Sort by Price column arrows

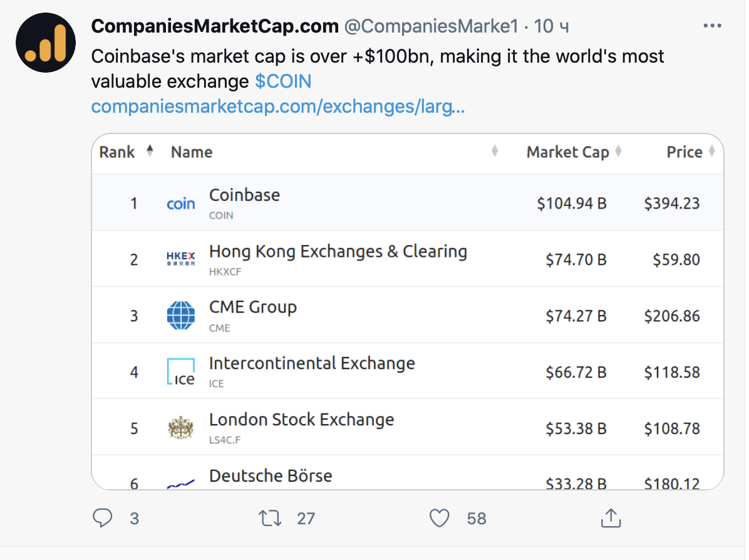pos(711,152)
